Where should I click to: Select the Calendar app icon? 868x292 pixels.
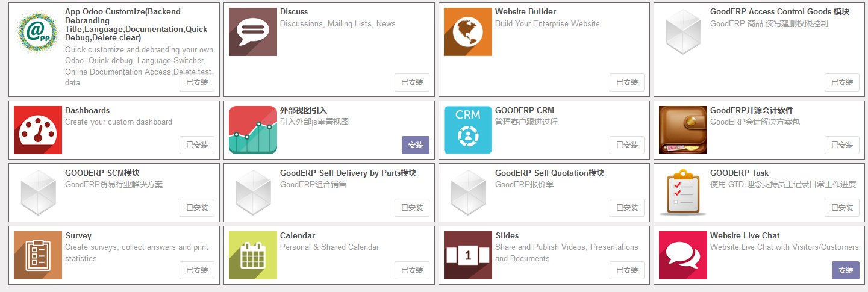(253, 255)
